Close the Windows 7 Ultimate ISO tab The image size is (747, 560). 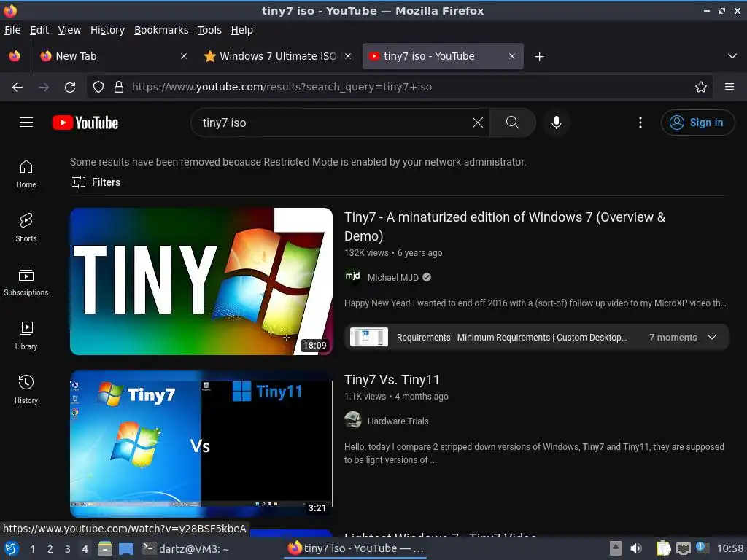tap(348, 56)
